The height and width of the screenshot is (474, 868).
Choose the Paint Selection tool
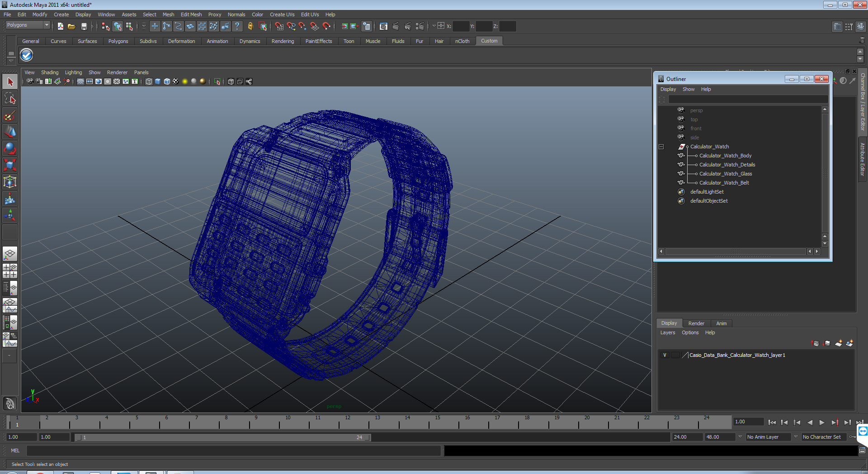click(x=10, y=115)
